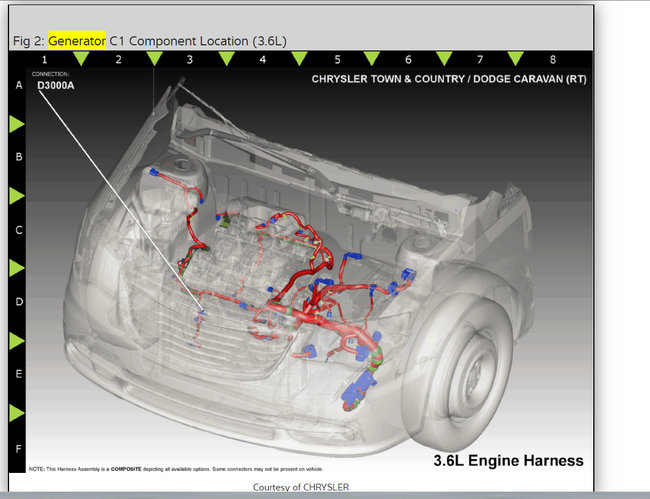Click green triangle marker between columns 6 and 7
This screenshot has height=499, width=650.
click(444, 58)
